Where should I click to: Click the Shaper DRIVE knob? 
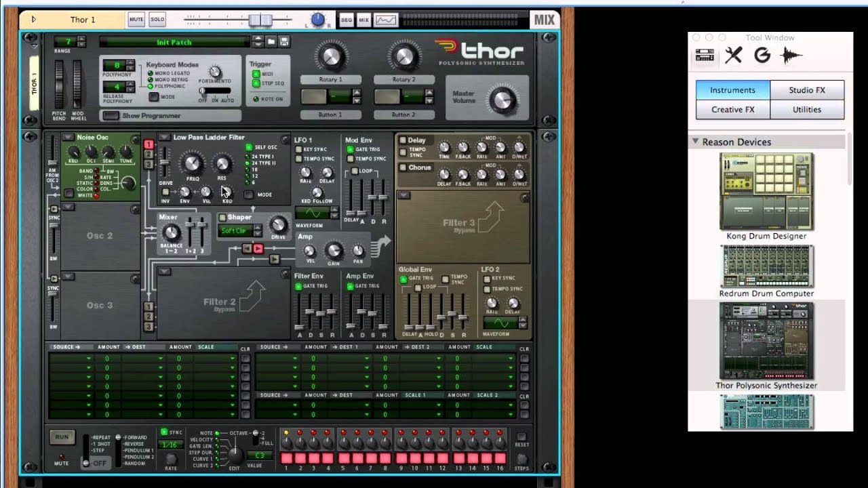(x=278, y=224)
